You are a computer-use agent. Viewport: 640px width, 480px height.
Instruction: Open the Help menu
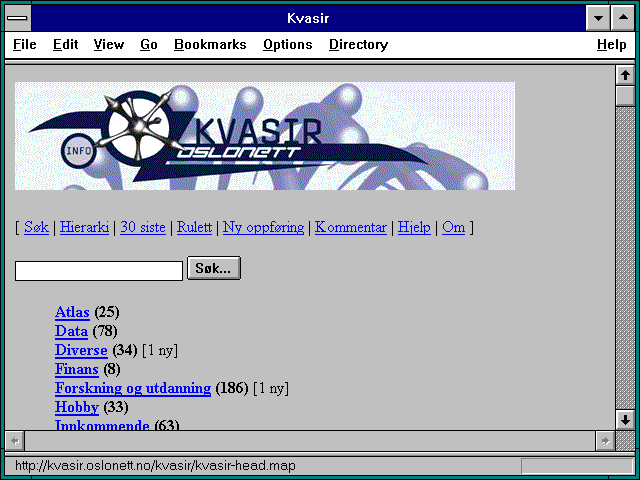tap(611, 44)
